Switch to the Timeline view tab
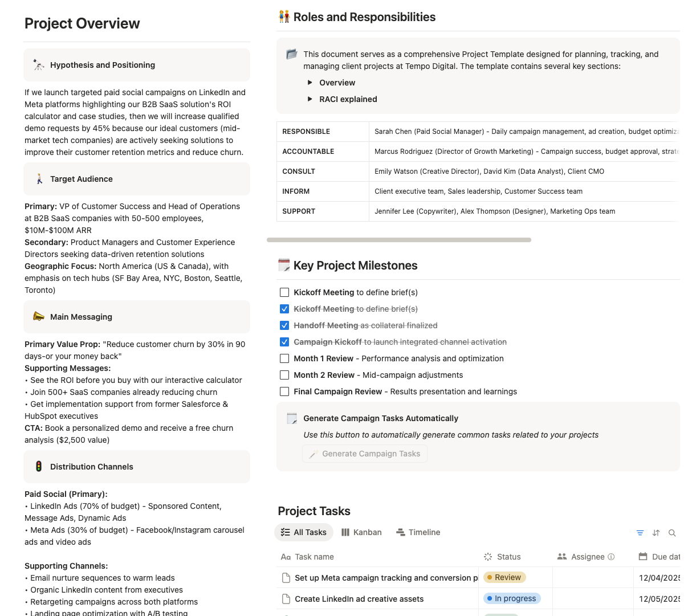 418,532
